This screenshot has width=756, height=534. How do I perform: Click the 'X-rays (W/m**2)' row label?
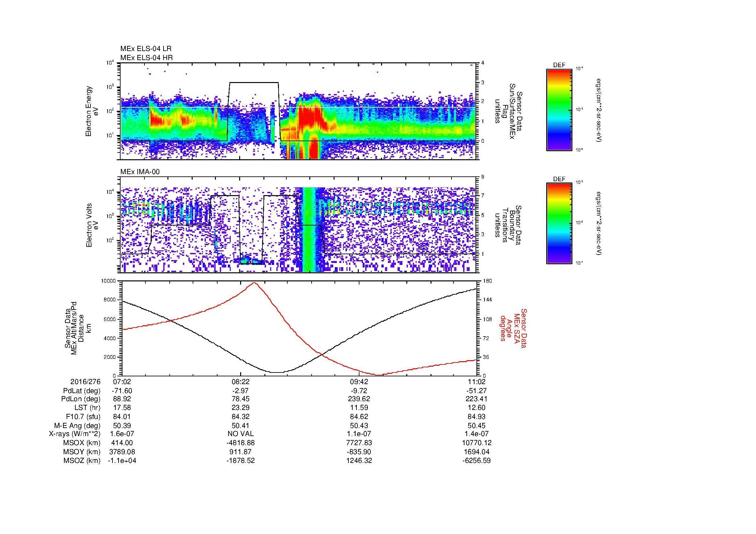click(x=75, y=434)
